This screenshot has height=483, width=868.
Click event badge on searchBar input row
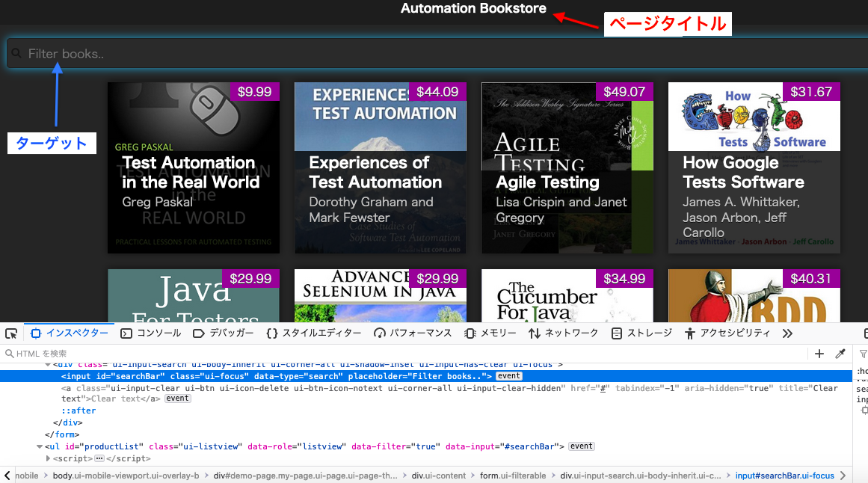point(508,376)
